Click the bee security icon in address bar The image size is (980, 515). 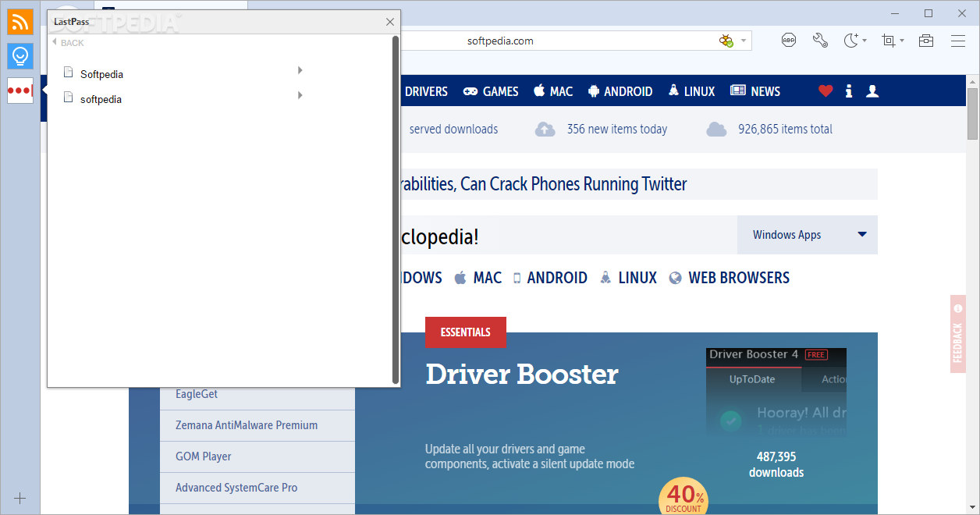[726, 41]
